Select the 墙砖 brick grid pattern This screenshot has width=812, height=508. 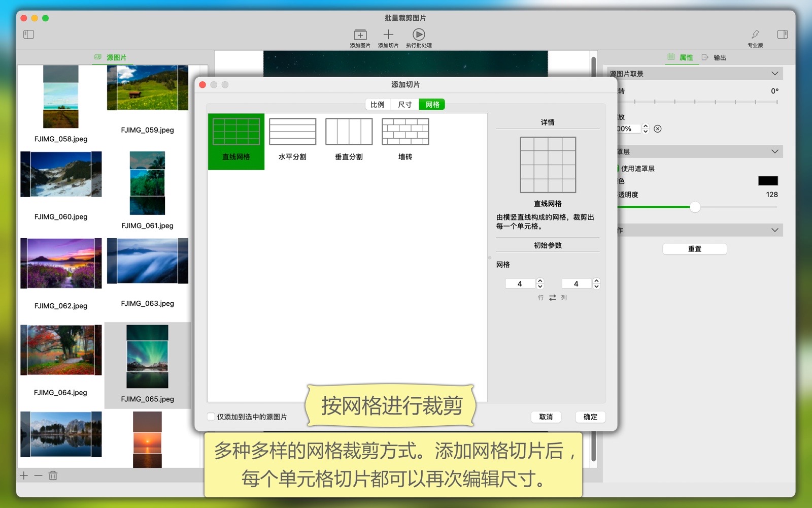[x=405, y=132]
